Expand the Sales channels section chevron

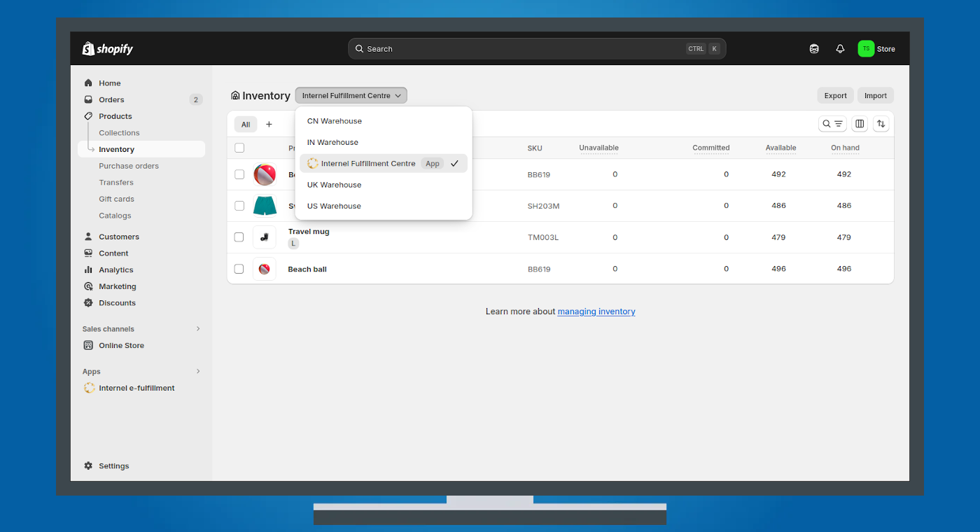coord(198,329)
